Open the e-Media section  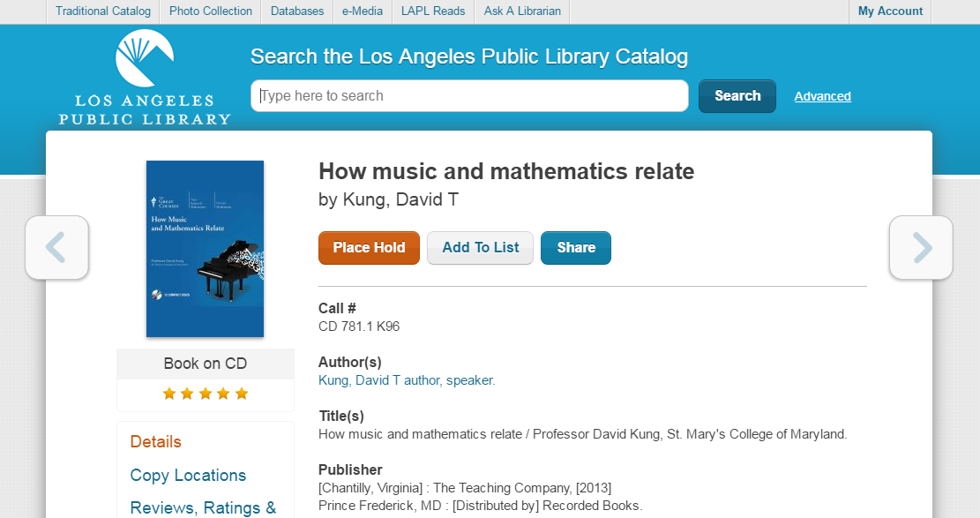(x=362, y=11)
